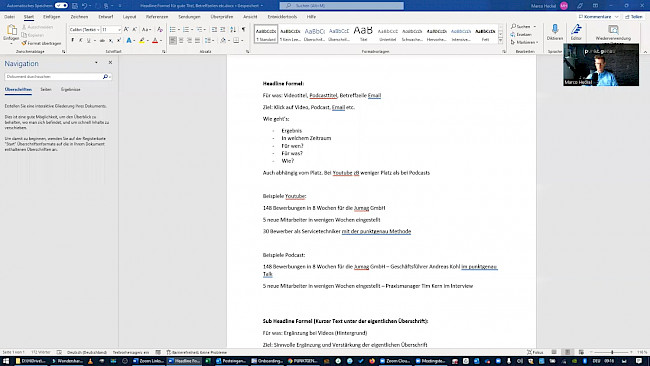Click the Teilen button

point(634,17)
